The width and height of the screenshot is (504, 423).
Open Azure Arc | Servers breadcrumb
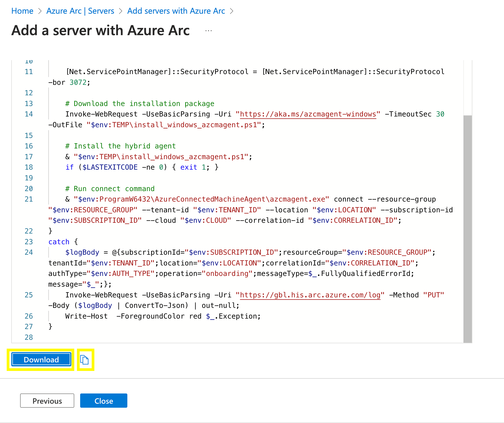point(80,11)
